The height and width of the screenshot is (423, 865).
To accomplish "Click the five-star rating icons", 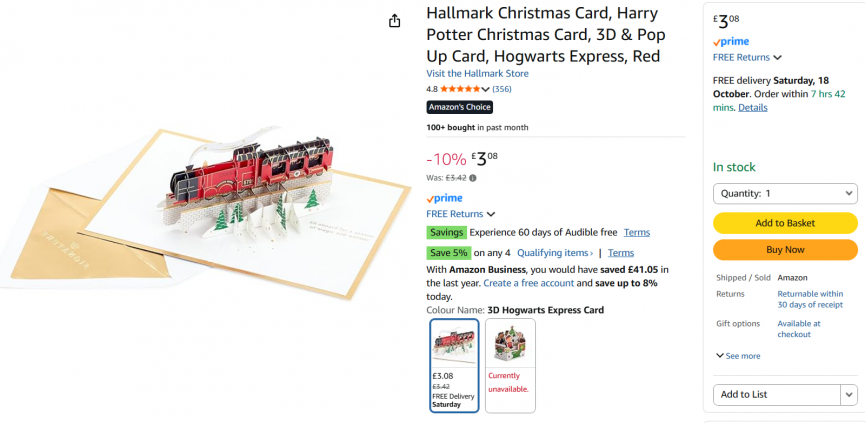I will click(x=460, y=89).
